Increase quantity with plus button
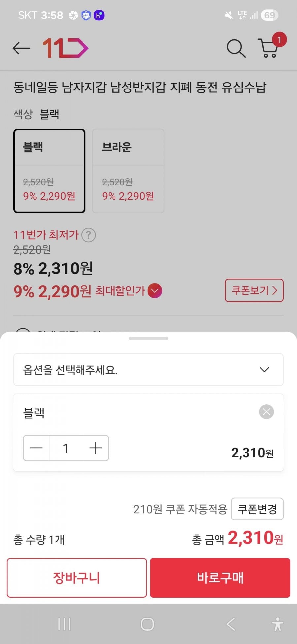This screenshot has width=297, height=644. [96, 448]
